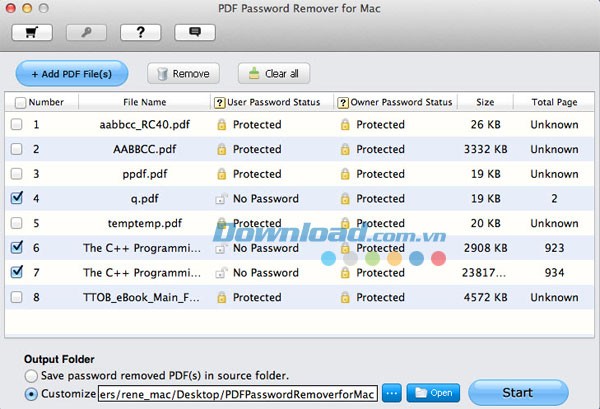Image resolution: width=600 pixels, height=409 pixels.
Task: Select file name temptemp.pdf
Action: pos(145,223)
